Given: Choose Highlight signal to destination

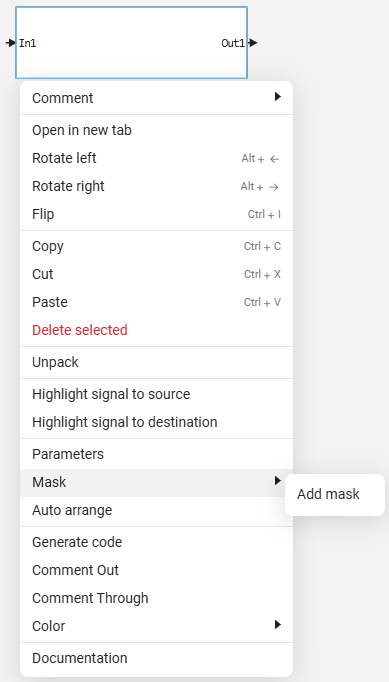Looking at the screenshot, I should (157, 422).
